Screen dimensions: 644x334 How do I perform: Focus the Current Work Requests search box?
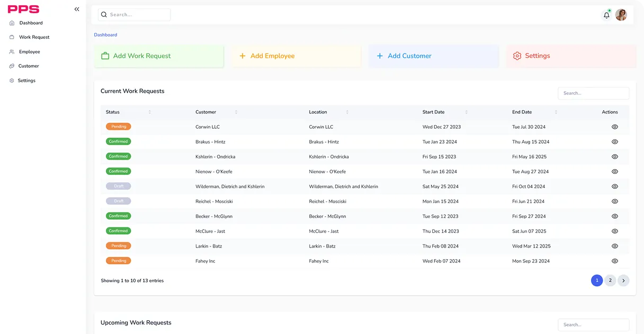594,93
